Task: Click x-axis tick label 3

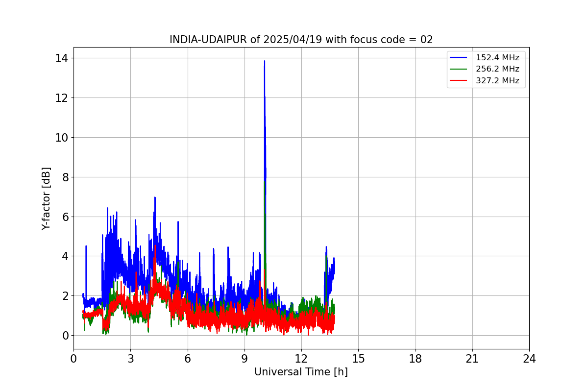Action: [130, 359]
